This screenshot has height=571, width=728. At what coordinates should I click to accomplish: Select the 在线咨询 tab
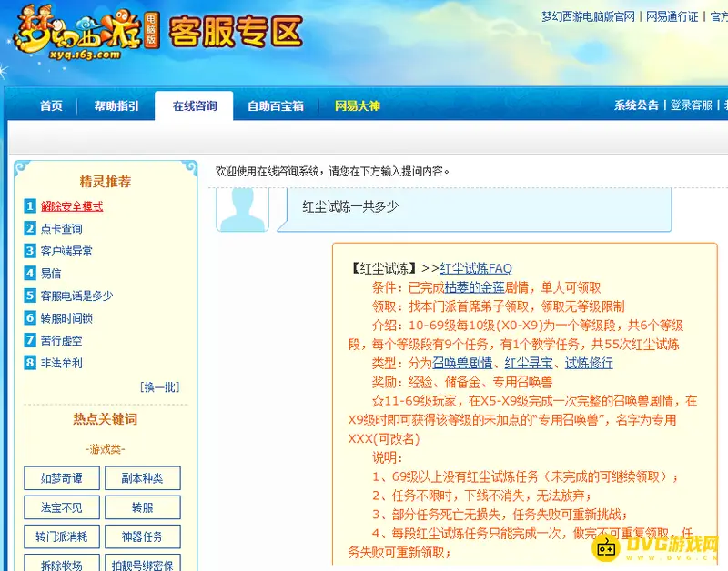coord(195,105)
